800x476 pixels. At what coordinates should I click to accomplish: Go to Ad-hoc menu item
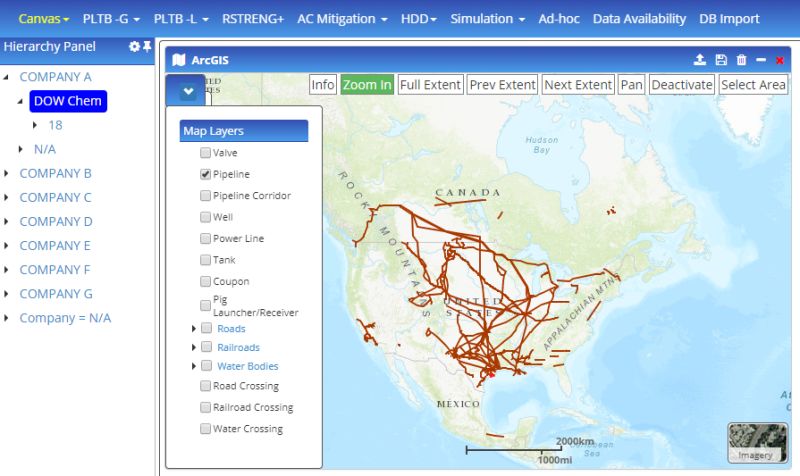pyautogui.click(x=559, y=19)
